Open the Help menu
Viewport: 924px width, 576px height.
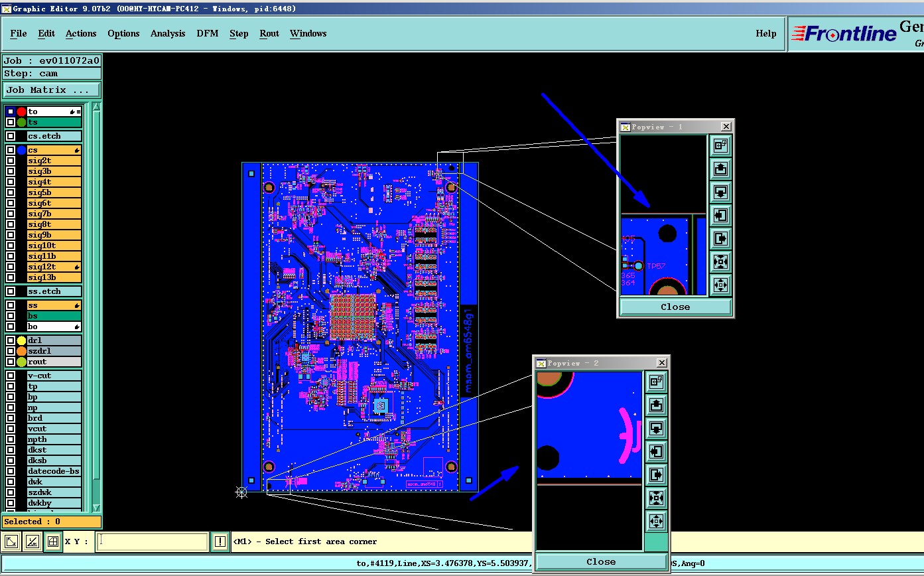[x=766, y=33]
